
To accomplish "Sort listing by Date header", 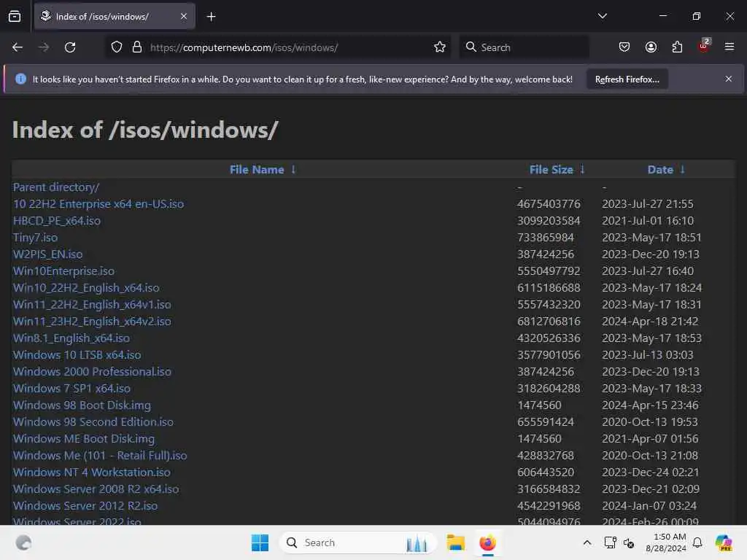I will click(660, 169).
